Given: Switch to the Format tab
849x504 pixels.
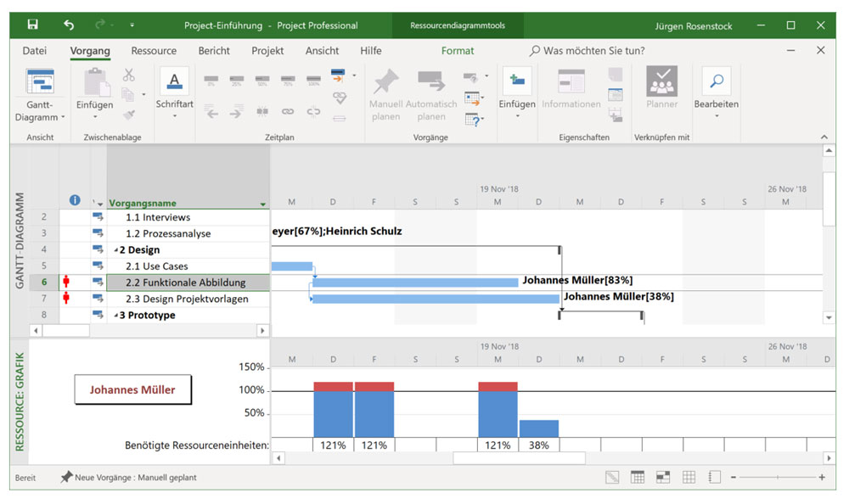Looking at the screenshot, I should (458, 50).
